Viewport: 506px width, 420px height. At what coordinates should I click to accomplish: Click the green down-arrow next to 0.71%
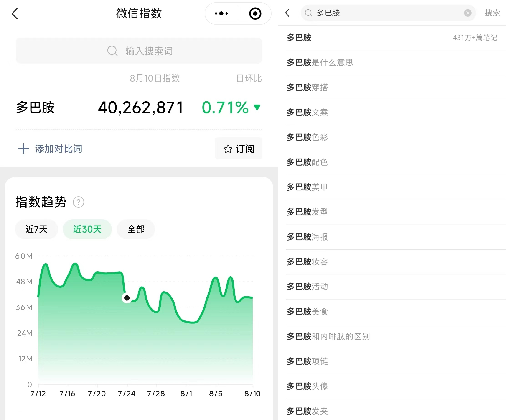(x=257, y=107)
